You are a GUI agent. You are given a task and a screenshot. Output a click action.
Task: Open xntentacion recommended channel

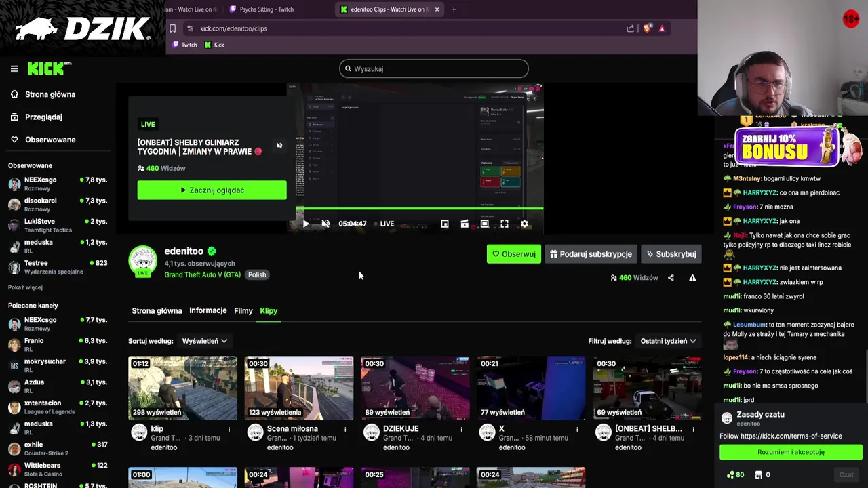(x=58, y=407)
